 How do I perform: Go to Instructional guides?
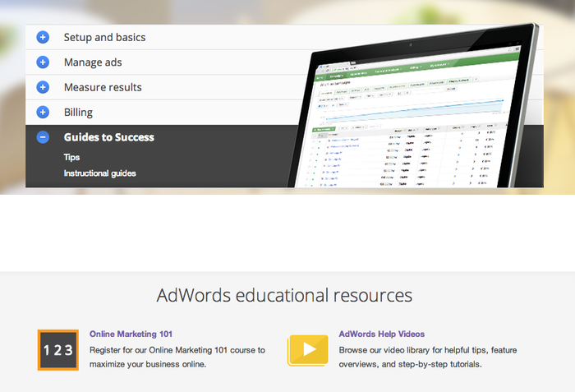tap(99, 173)
